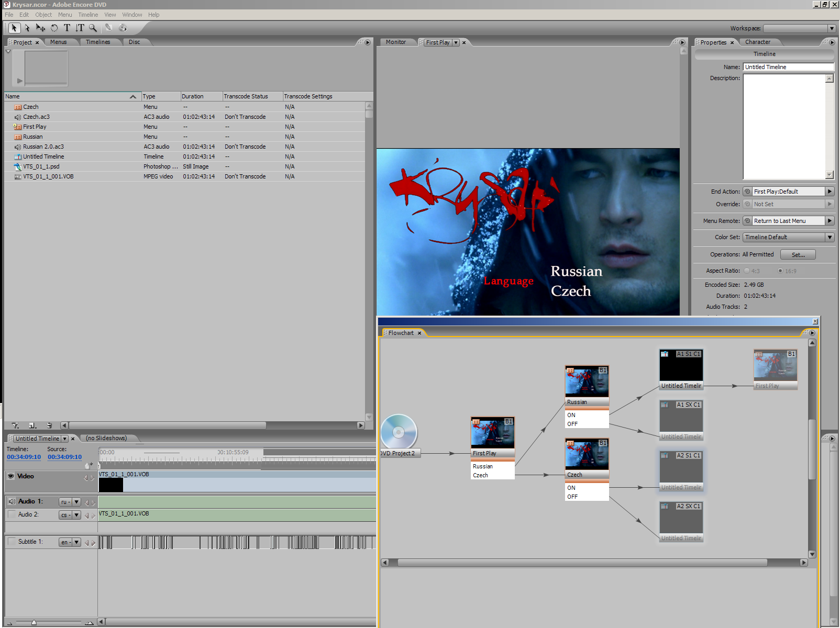
Task: Click the Preview disc icon in toolbar
Action: click(x=123, y=28)
